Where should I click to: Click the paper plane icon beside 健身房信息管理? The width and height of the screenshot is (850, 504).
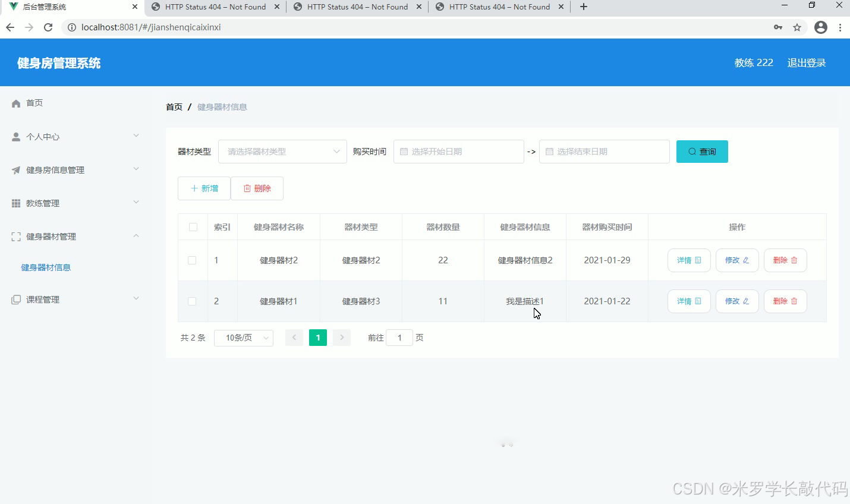(16, 170)
